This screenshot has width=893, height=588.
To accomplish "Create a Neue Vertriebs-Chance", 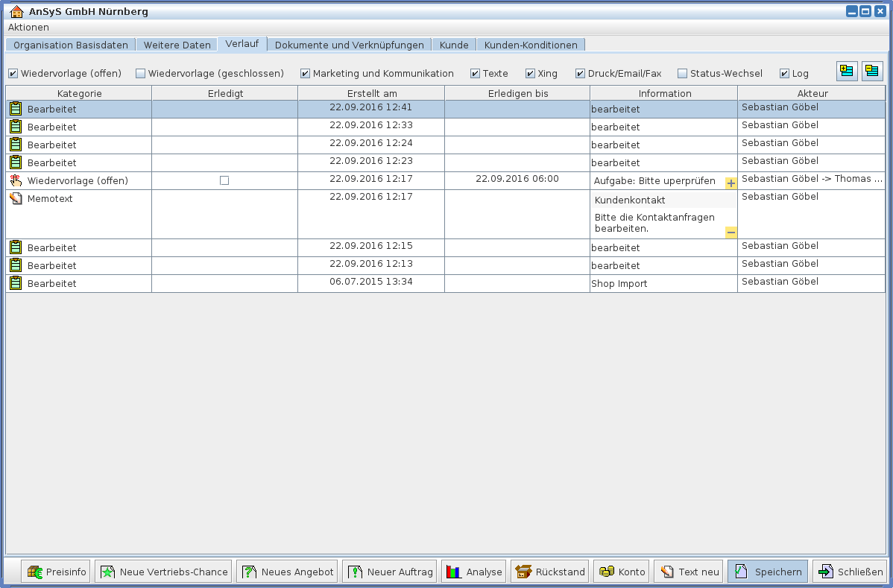I will 163,572.
